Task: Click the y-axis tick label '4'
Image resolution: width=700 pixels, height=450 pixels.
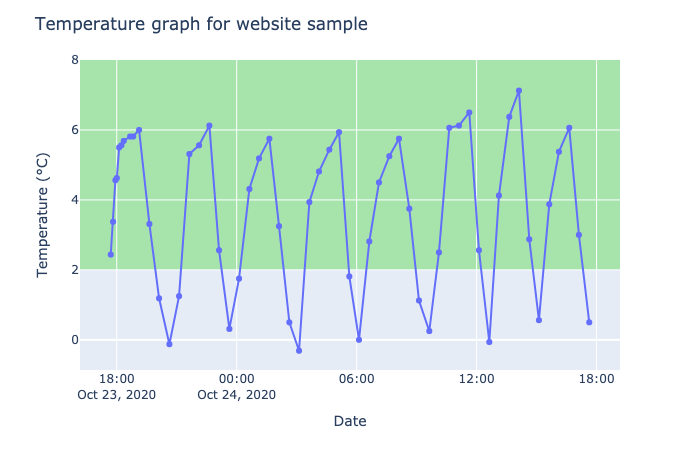Action: (74, 200)
